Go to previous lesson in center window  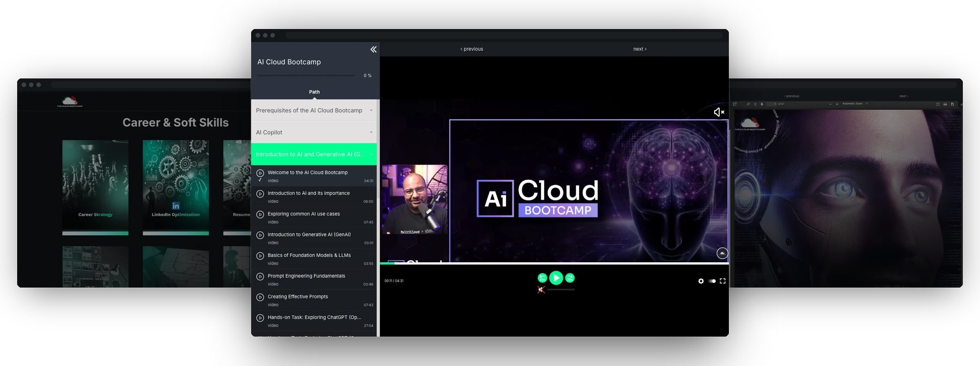click(472, 49)
